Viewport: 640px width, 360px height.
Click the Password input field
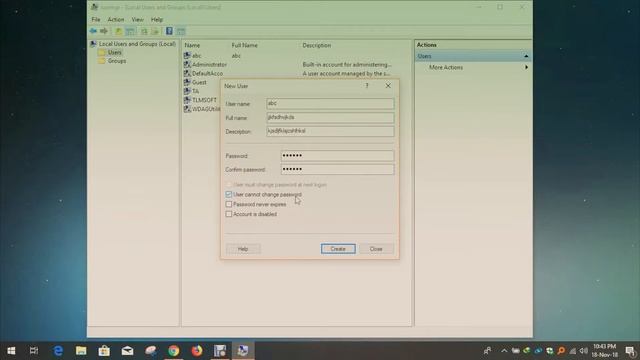point(337,156)
